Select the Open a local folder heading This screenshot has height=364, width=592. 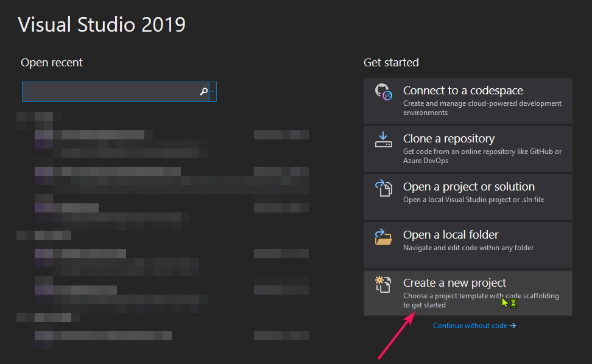pyautogui.click(x=451, y=234)
